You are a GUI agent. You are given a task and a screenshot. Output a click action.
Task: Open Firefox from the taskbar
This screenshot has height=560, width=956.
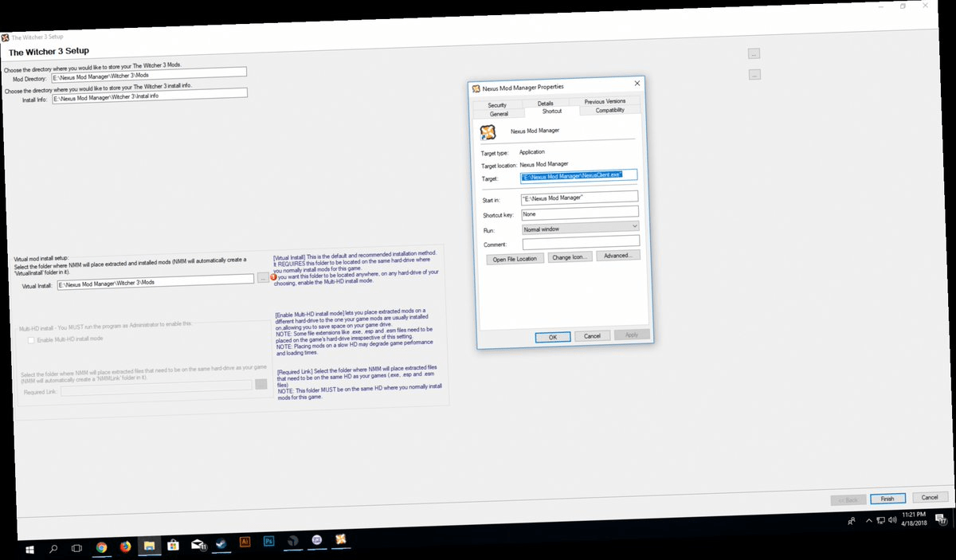pos(126,546)
